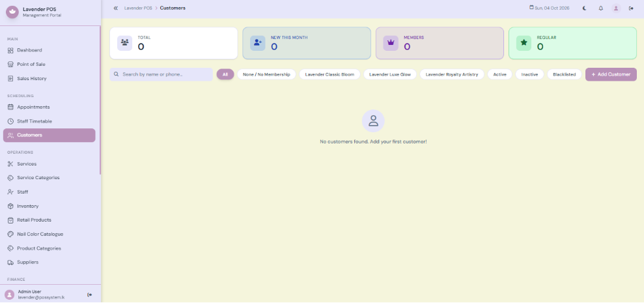Select the All filter chip
644x303 pixels.
tap(225, 74)
